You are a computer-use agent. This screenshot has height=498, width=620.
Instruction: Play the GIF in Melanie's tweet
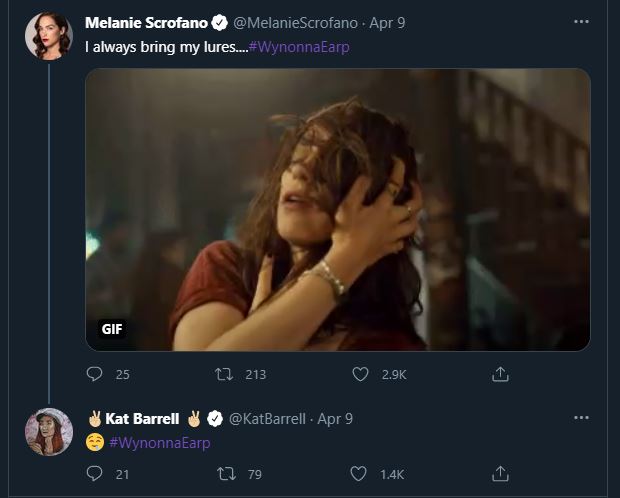[337, 209]
